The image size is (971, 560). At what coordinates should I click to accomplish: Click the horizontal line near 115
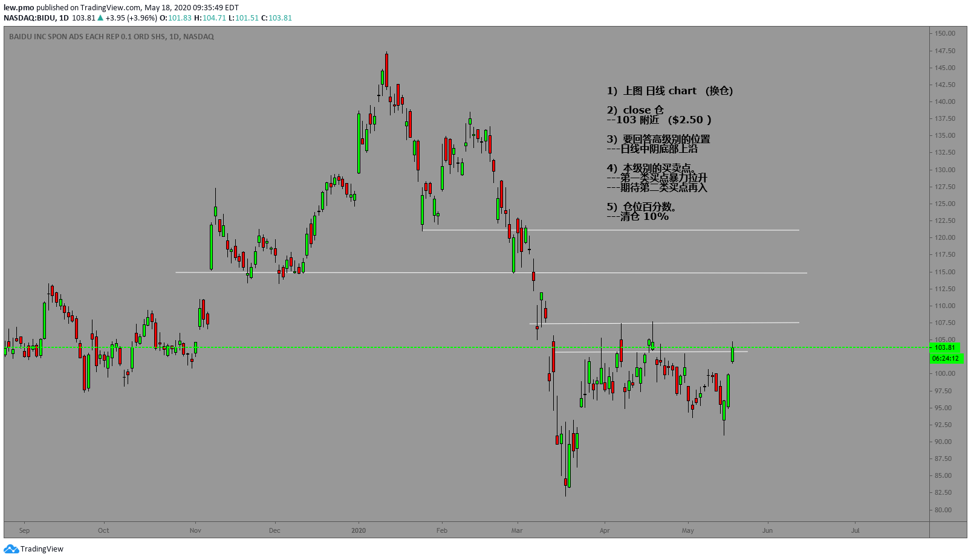click(x=491, y=272)
